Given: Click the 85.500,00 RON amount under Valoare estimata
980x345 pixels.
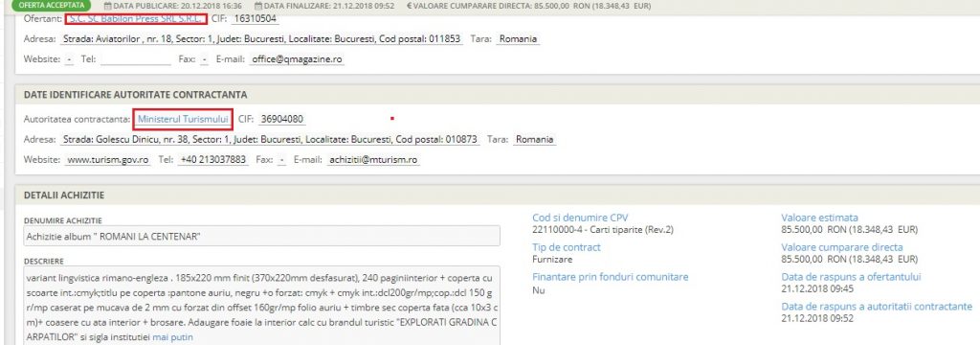Looking at the screenshot, I should [850, 230].
